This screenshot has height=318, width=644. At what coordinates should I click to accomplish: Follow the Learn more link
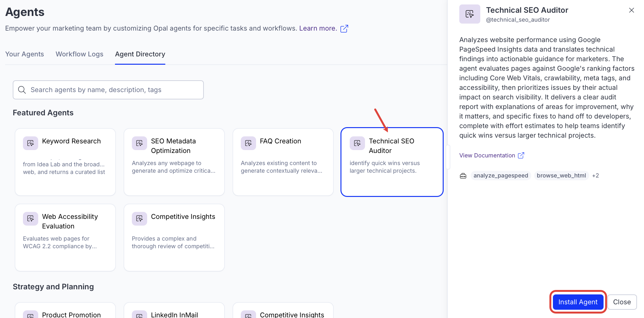click(x=318, y=28)
